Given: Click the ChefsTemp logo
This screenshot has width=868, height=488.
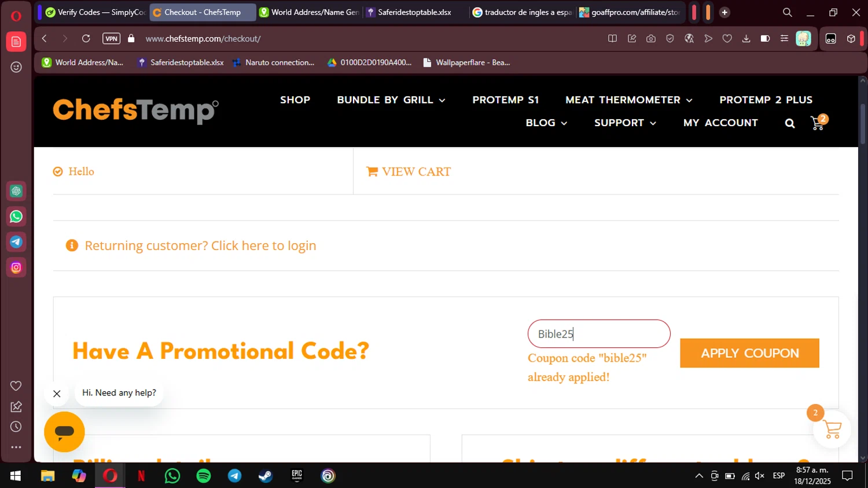Looking at the screenshot, I should click(x=136, y=110).
